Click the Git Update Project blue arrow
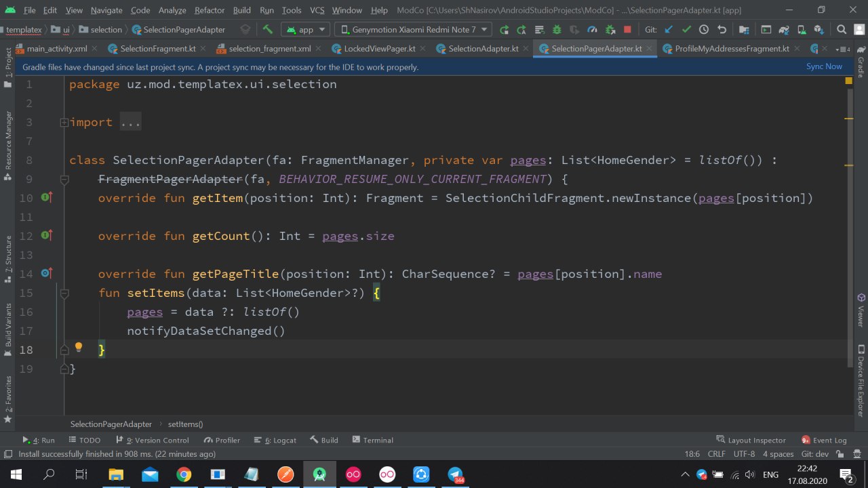 point(669,30)
